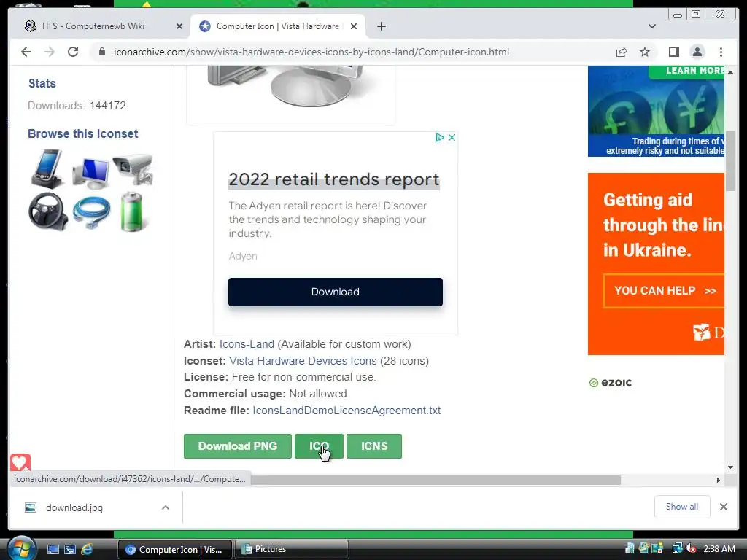This screenshot has height=560, width=747.
Task: Download the ICO format
Action: tap(319, 446)
